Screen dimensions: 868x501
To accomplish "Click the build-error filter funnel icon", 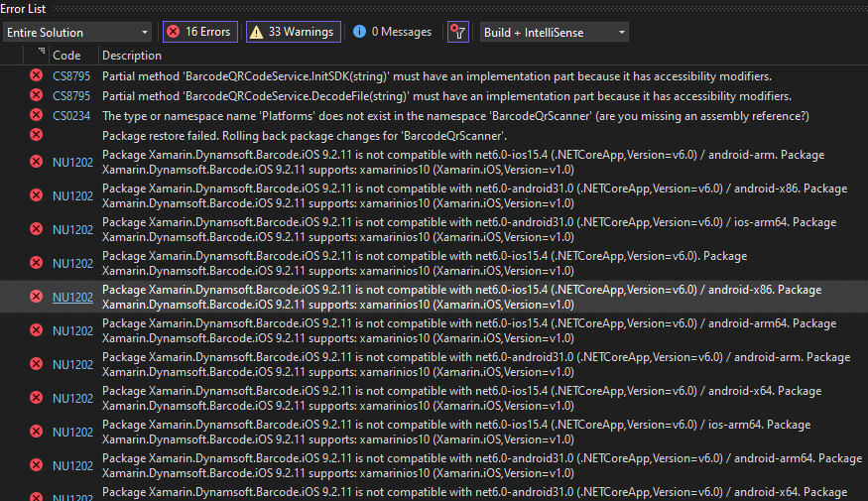I will click(457, 32).
